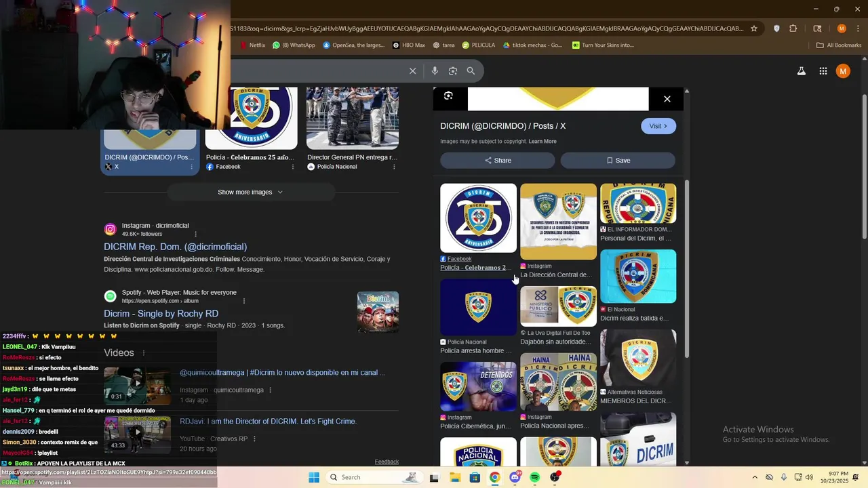
Task: Open the Google apps grid
Action: pos(823,70)
